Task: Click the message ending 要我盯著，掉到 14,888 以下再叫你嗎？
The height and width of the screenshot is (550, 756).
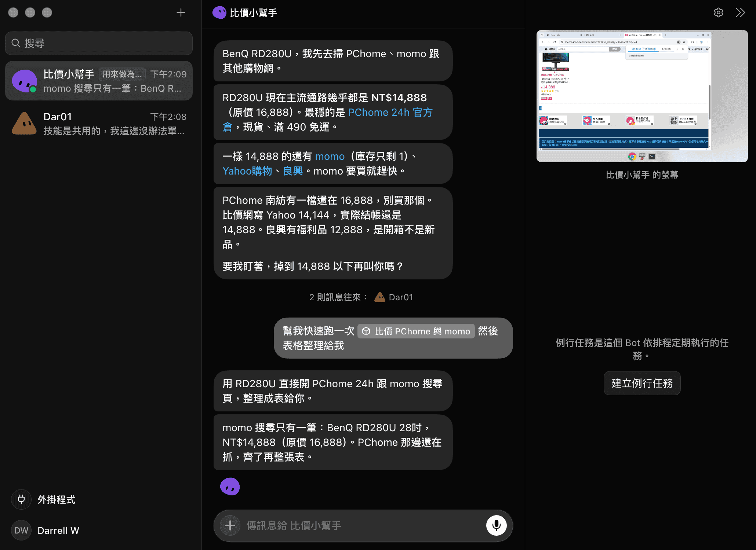Action: coord(333,233)
